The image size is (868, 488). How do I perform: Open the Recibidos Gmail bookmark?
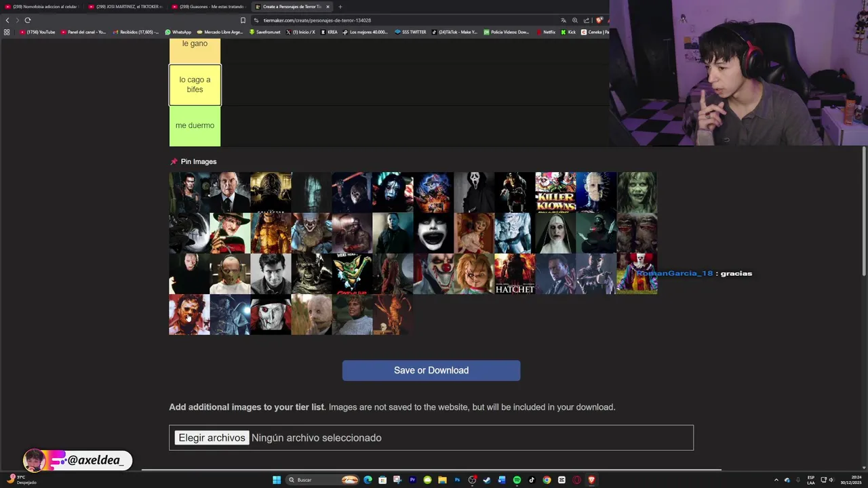click(x=136, y=32)
